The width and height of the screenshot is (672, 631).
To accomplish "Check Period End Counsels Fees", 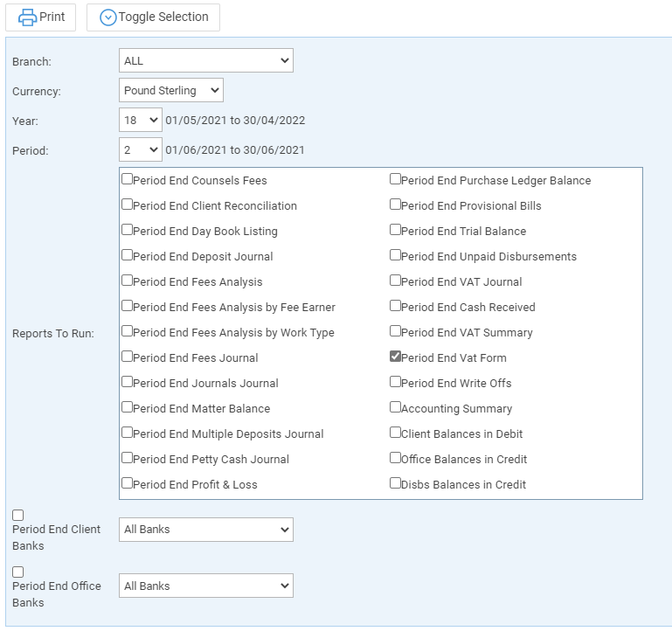I will [x=127, y=179].
